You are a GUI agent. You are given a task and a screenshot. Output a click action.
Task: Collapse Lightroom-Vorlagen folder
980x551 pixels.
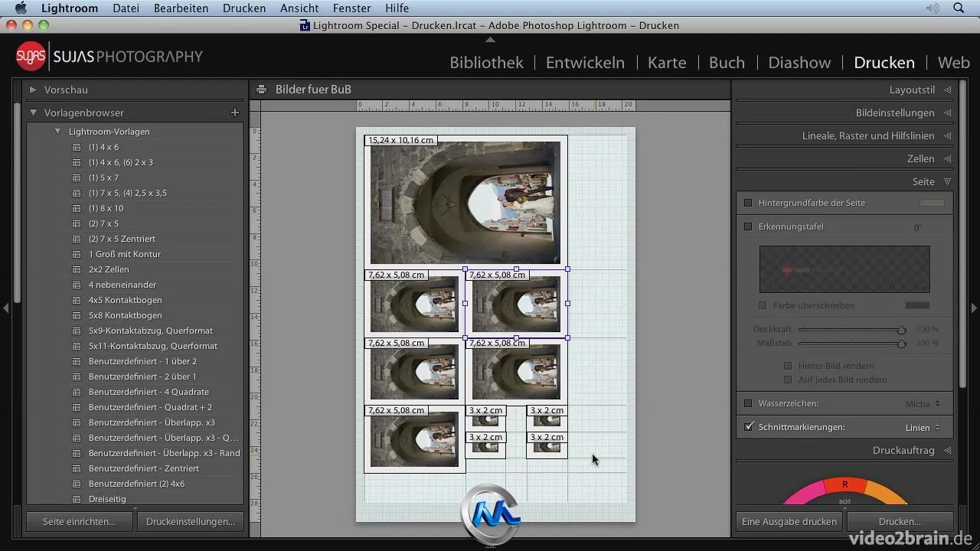tap(57, 132)
